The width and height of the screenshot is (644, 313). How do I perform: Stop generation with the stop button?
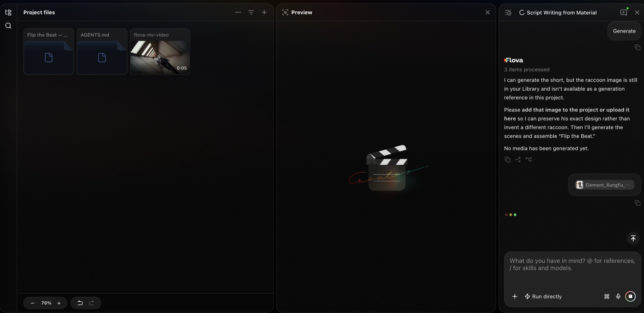click(x=630, y=296)
